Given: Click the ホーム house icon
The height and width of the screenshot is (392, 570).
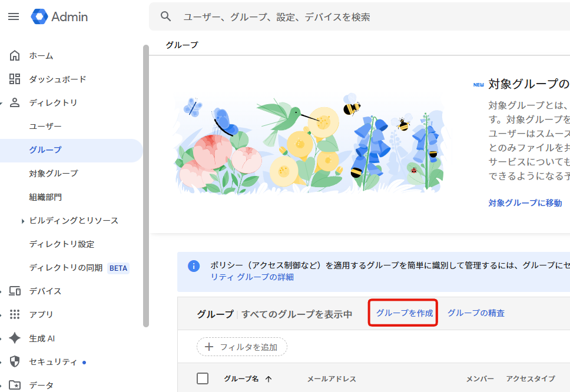Looking at the screenshot, I should [15, 56].
